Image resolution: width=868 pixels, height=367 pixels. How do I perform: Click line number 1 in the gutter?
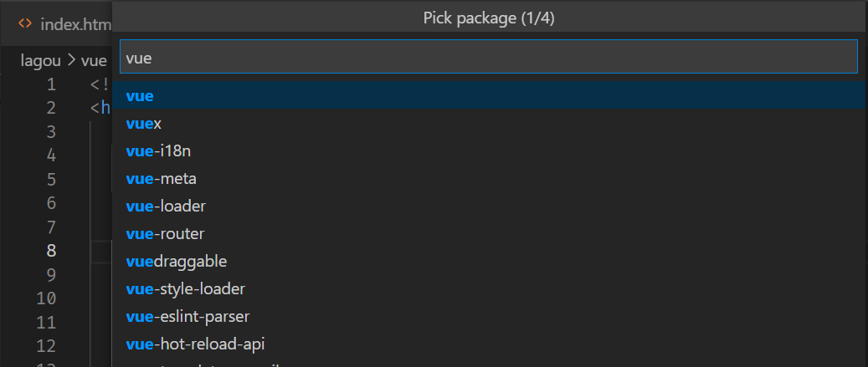tap(52, 84)
